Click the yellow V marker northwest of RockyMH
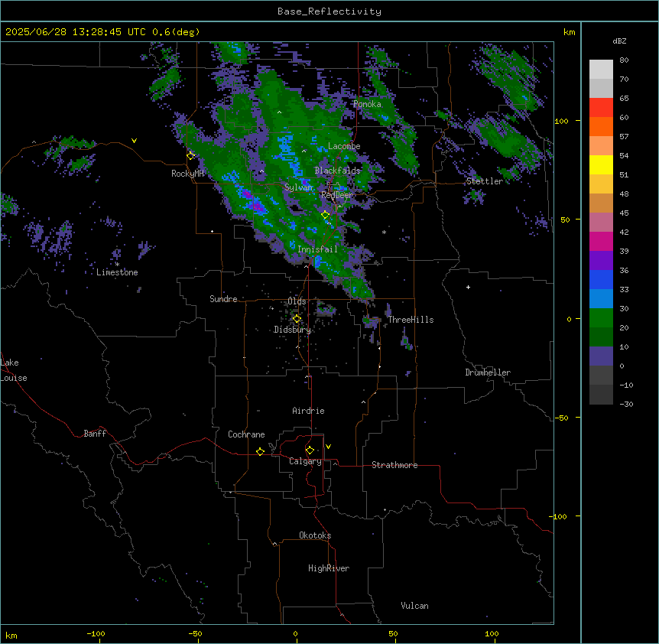659x644 pixels. coord(134,141)
